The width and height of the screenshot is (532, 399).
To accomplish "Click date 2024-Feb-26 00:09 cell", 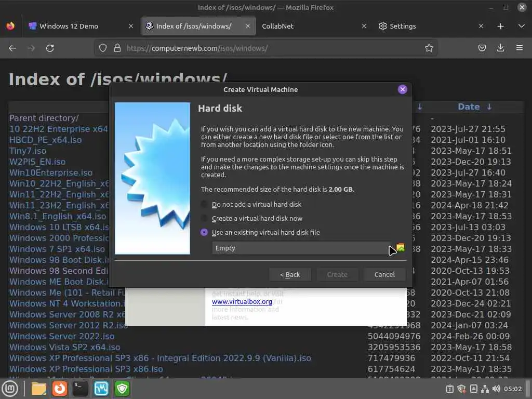I will 470,336.
